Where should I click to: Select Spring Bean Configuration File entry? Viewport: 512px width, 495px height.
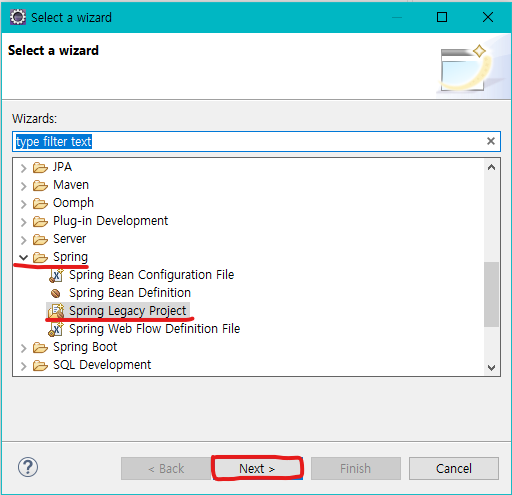coord(152,275)
